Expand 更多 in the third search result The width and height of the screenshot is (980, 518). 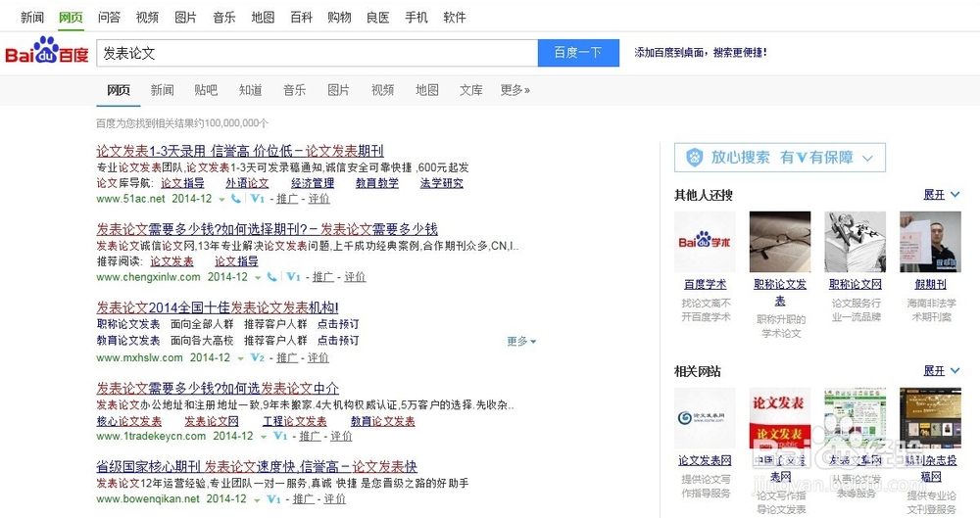[521, 341]
